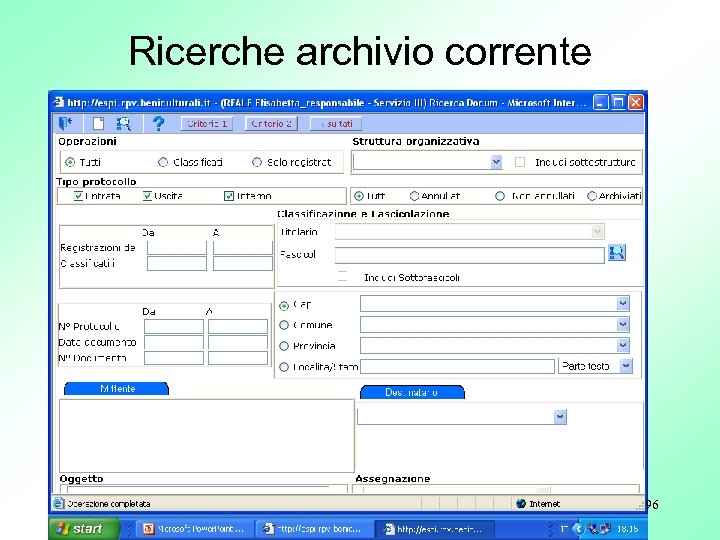
Task: Expand the Provincia dropdown list
Action: point(623,345)
